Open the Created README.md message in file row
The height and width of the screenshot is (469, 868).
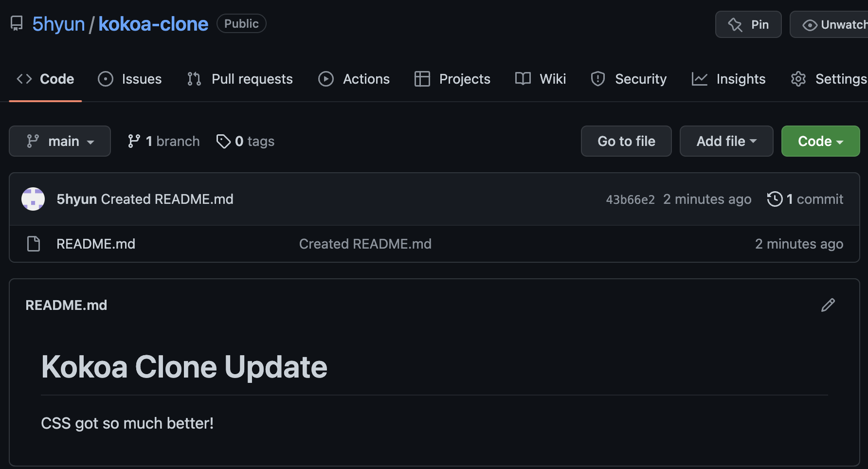(365, 244)
